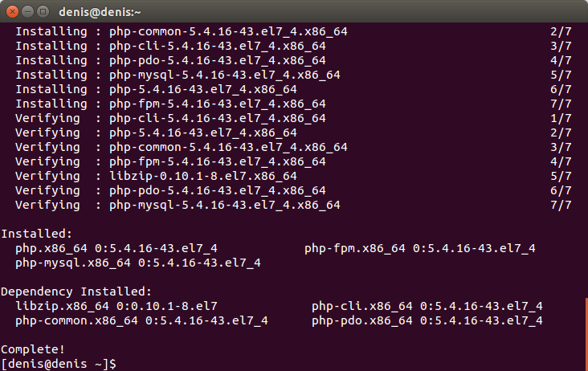Click php-fpm.x86_64 in Installed list

click(x=355, y=248)
